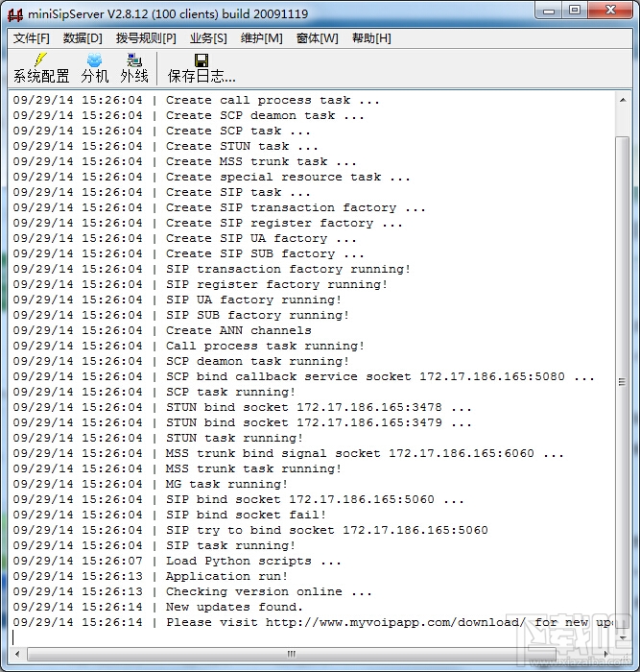The height and width of the screenshot is (672, 640).
Task: Click the log line 'Create SIP UA factory ...'
Action: click(x=261, y=239)
